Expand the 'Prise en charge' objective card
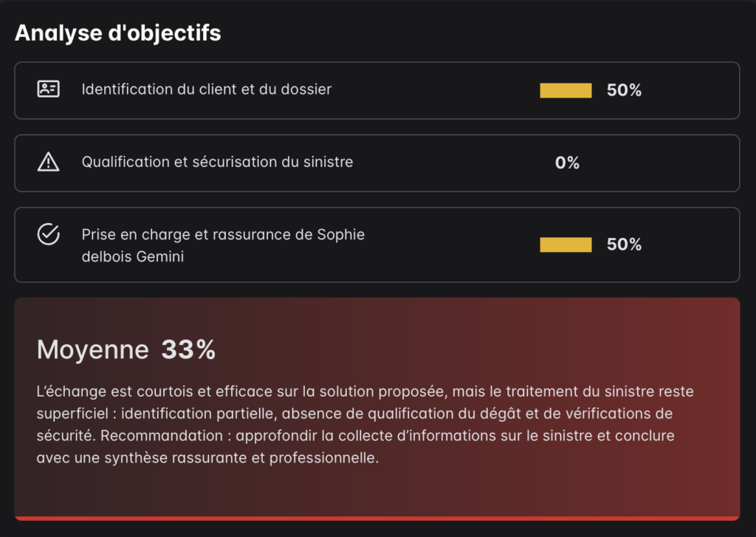Image resolution: width=756 pixels, height=537 pixels. click(295, 244)
